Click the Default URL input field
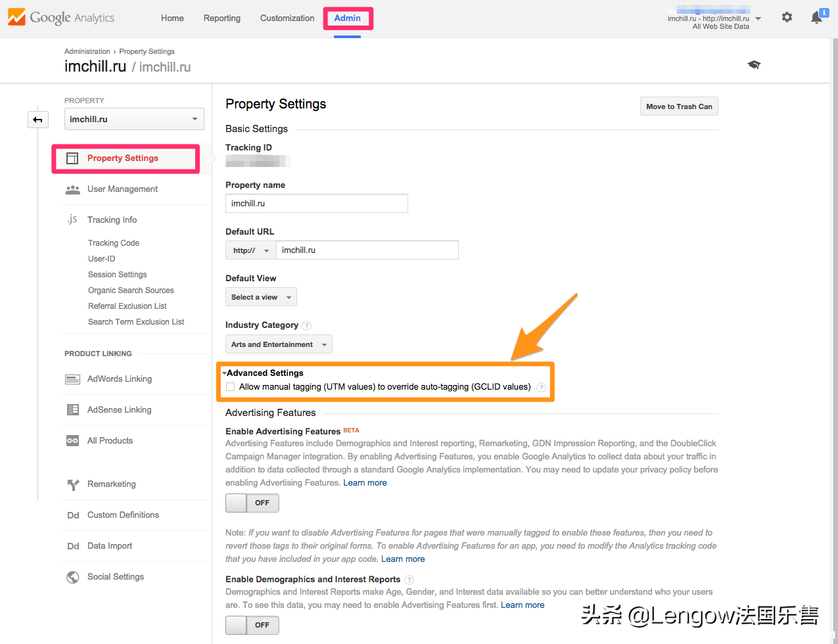Viewport: 838px width, 644px height. pos(367,250)
